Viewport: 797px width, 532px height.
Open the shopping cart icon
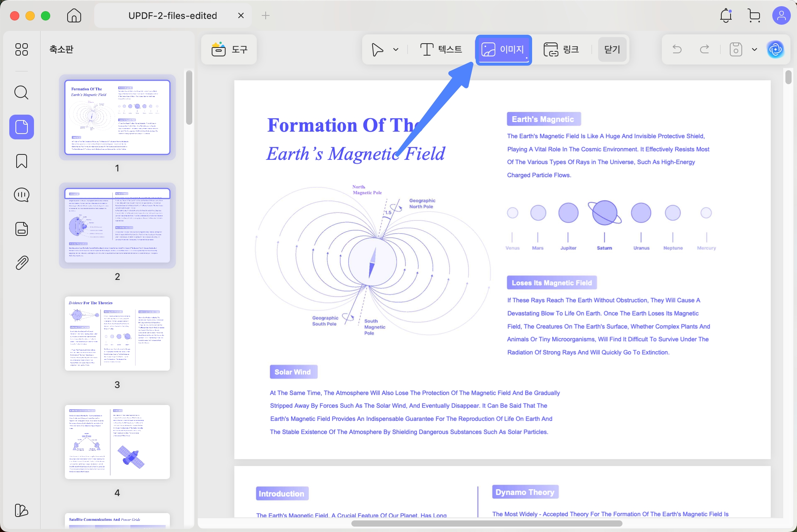tap(754, 16)
